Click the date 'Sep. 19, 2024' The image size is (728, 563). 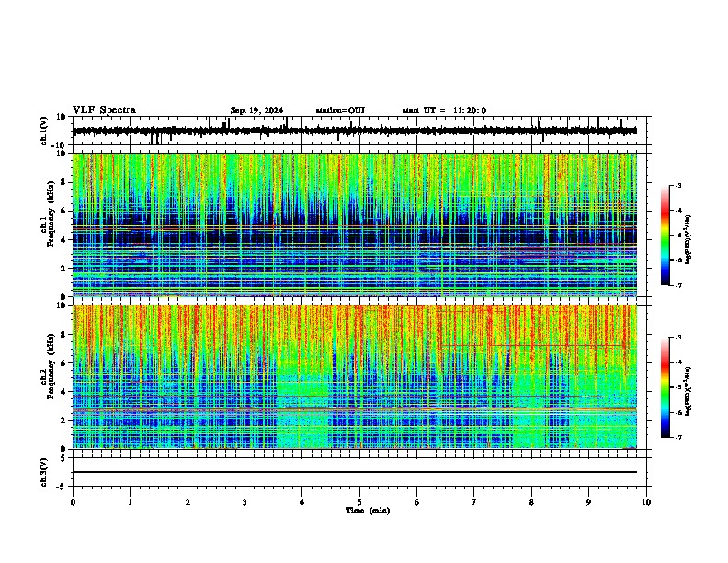[256, 110]
